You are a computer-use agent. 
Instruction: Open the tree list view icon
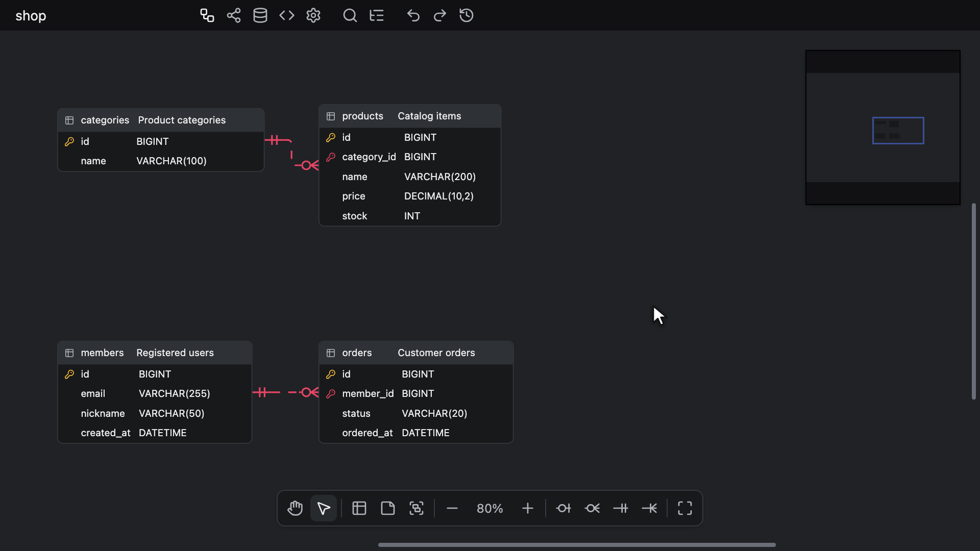[x=377, y=15]
